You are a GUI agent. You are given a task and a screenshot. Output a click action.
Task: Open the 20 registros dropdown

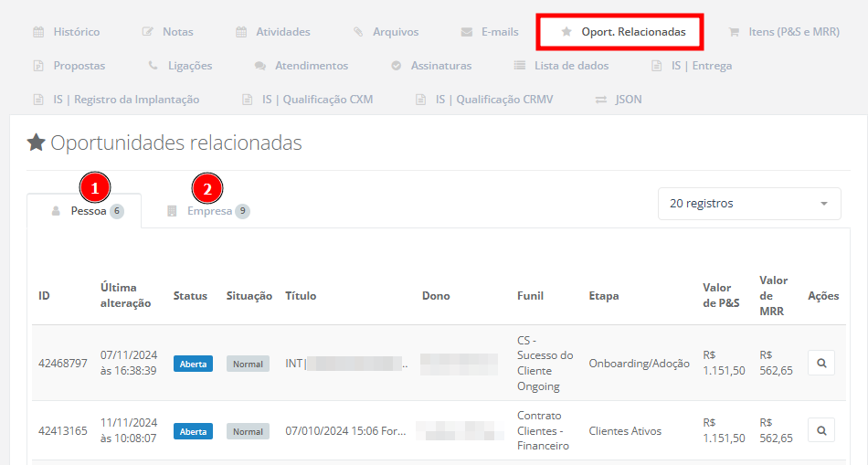749,204
